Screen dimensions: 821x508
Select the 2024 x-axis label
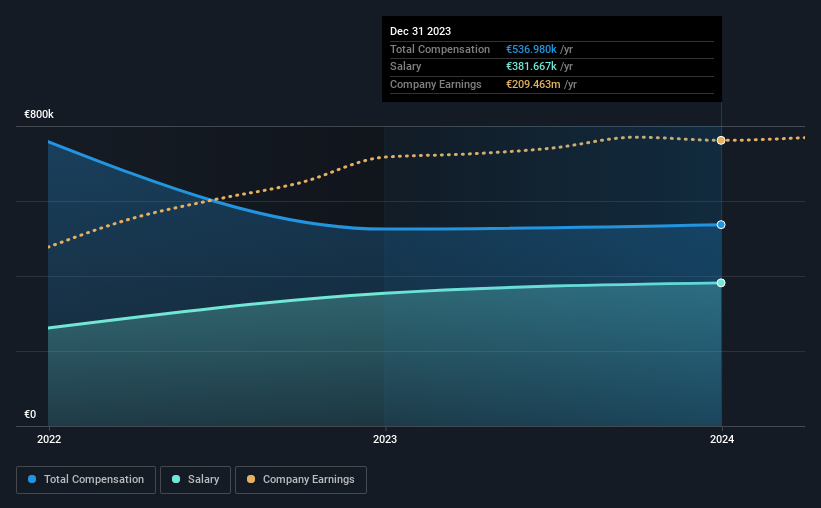click(722, 439)
